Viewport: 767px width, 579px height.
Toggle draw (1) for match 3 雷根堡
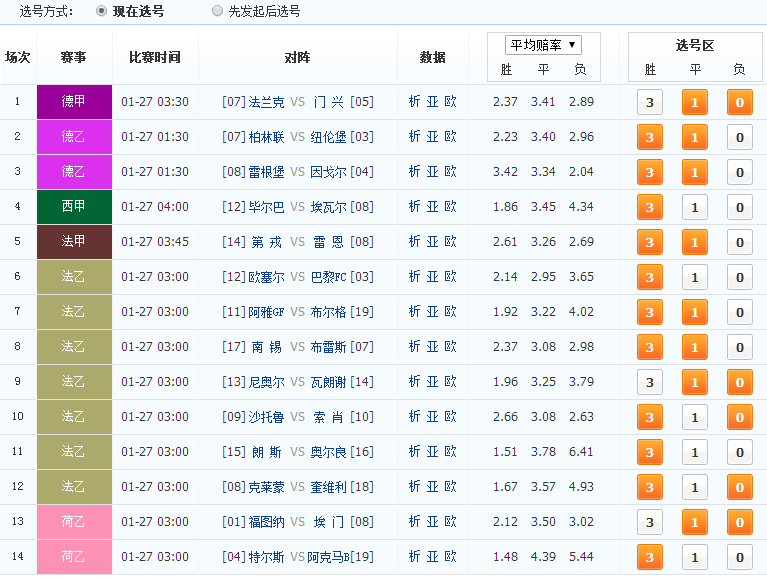[695, 172]
